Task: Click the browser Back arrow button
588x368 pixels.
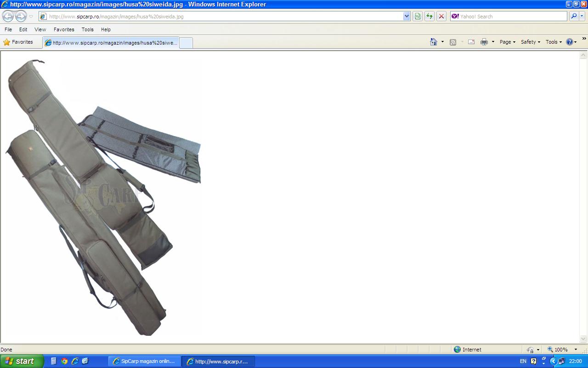Action: pyautogui.click(x=8, y=17)
